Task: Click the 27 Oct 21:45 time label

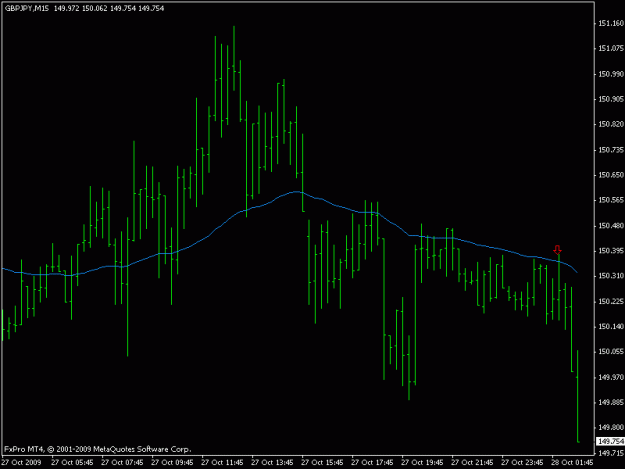Action: tap(472, 463)
